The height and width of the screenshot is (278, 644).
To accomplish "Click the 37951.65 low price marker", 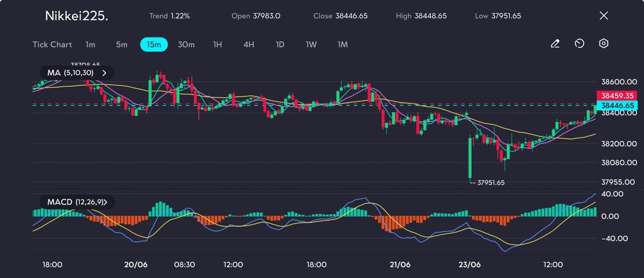I will [x=490, y=183].
